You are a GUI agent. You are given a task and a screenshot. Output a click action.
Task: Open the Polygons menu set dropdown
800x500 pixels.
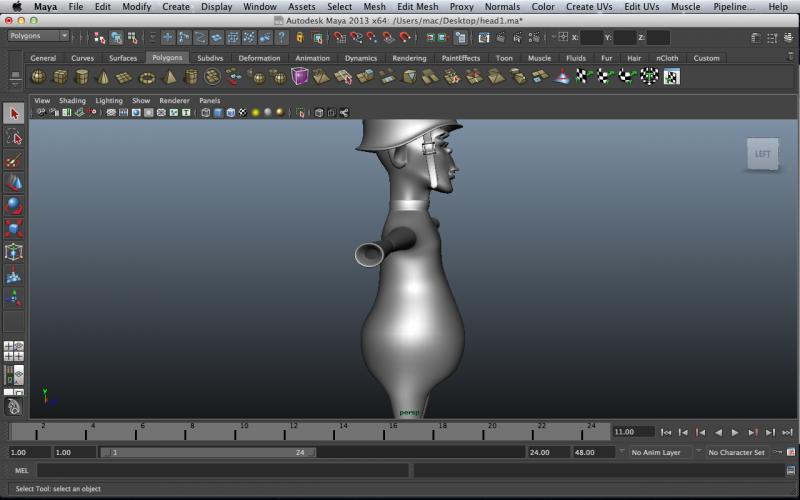tap(38, 36)
